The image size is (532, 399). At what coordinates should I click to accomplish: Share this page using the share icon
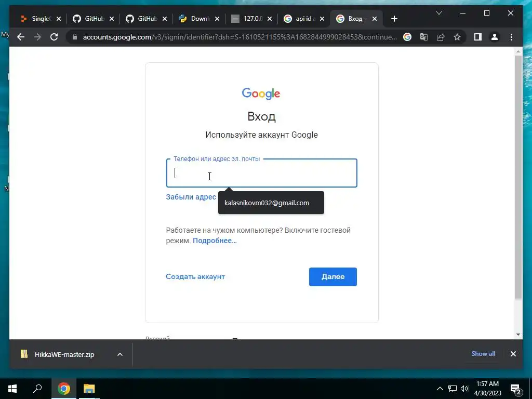click(441, 37)
